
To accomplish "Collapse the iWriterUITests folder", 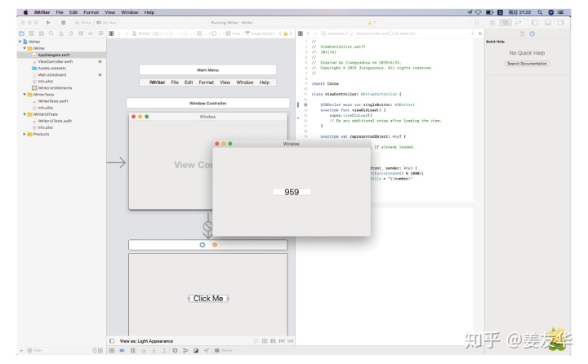I will pyautogui.click(x=24, y=114).
